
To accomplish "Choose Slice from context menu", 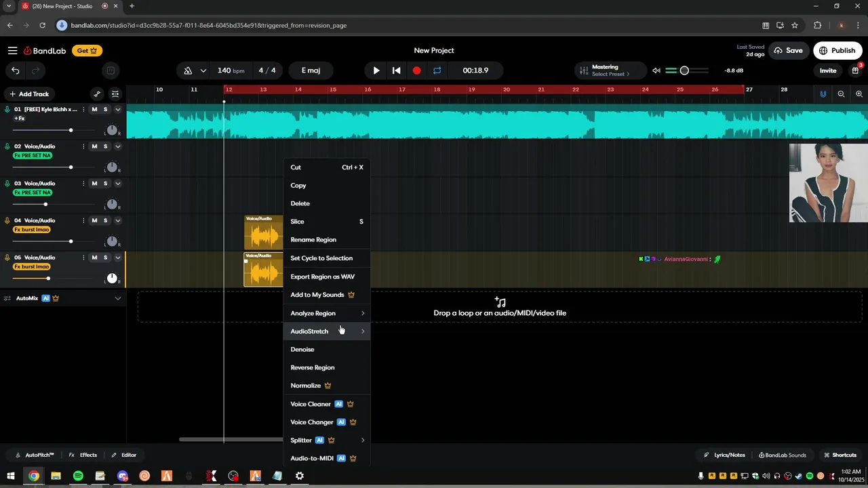I will tap(327, 222).
